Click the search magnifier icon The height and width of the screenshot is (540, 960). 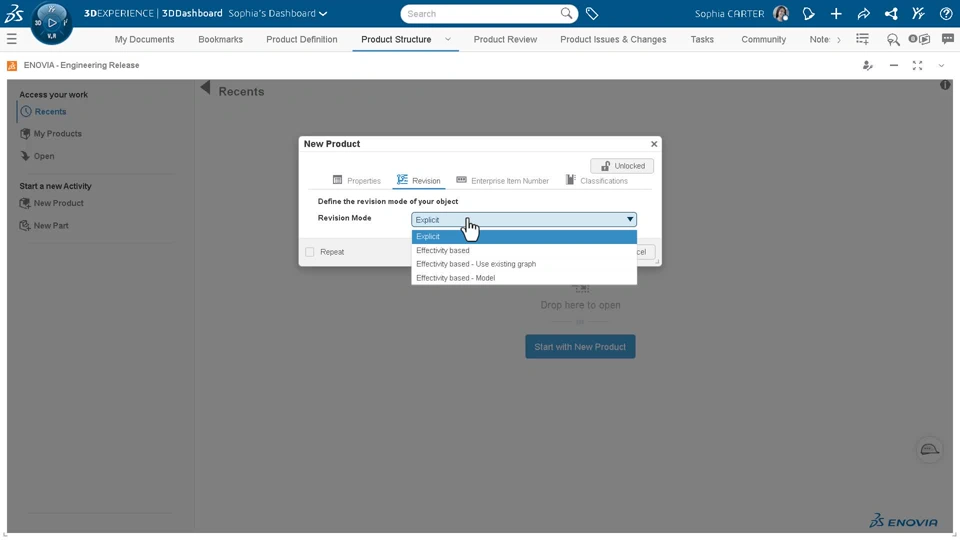point(567,13)
